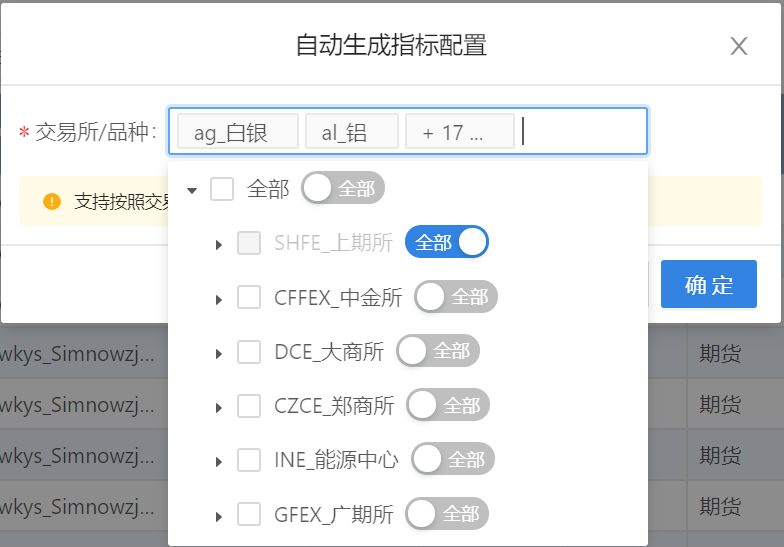Expand the GFEX_广期所 node arrow
This screenshot has height=547, width=784.
point(218,516)
